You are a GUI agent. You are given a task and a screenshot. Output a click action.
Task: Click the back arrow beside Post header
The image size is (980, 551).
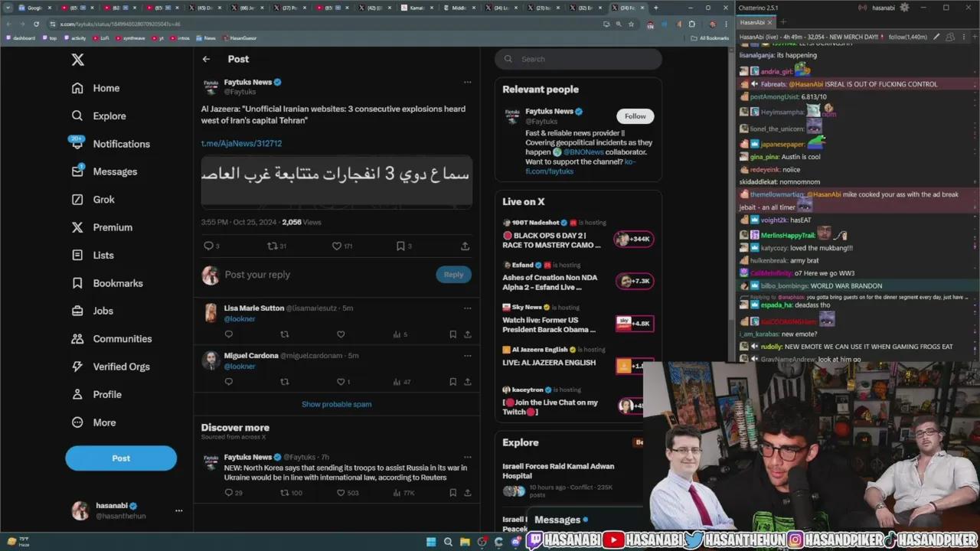(206, 59)
